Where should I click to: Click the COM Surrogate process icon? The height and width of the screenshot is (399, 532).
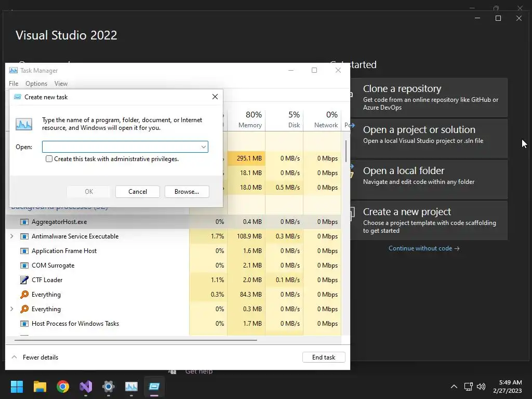click(24, 265)
